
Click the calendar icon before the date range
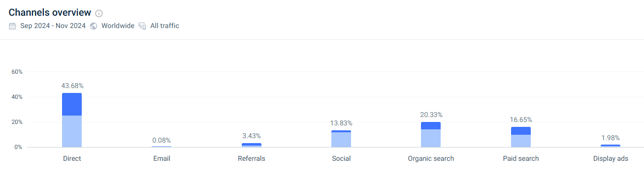(13, 26)
